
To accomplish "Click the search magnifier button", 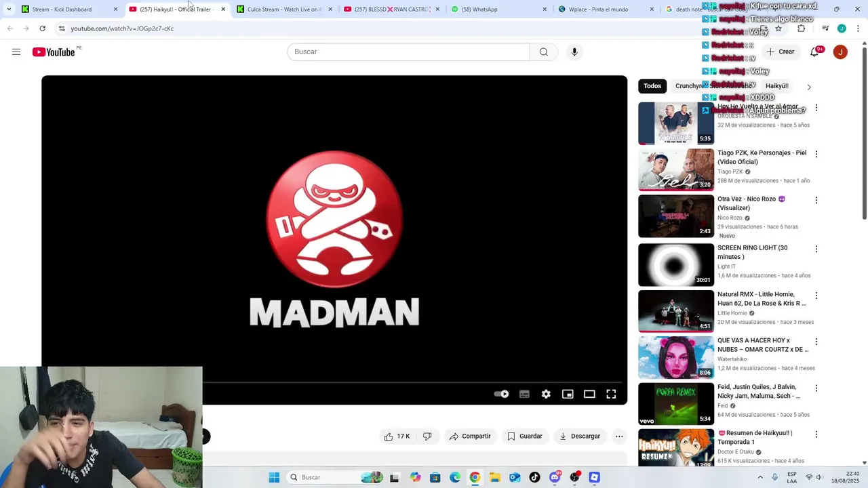I will (544, 52).
